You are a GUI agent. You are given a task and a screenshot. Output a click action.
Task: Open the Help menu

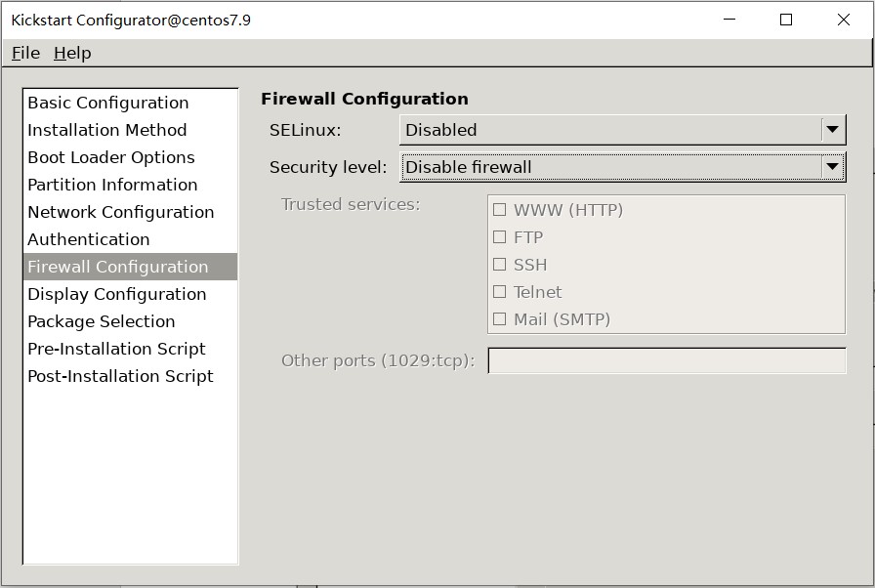(72, 53)
